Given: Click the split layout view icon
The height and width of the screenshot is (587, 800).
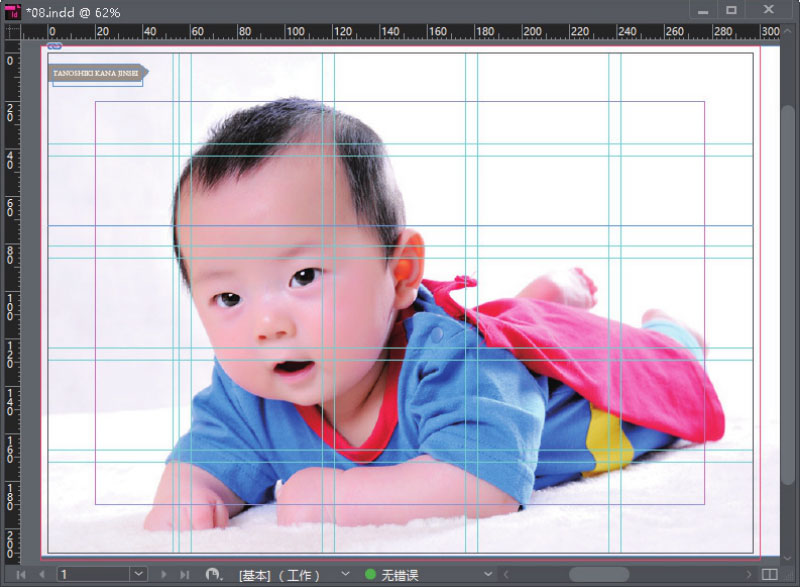Looking at the screenshot, I should pyautogui.click(x=769, y=575).
